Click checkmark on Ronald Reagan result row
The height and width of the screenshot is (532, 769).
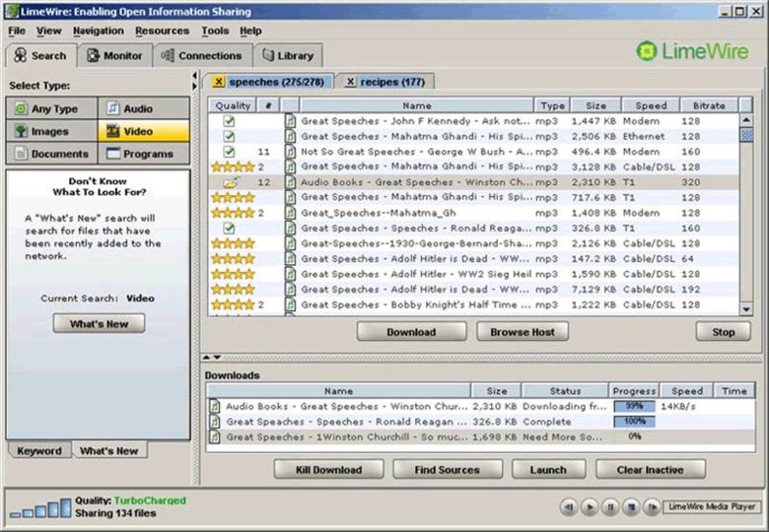pyautogui.click(x=229, y=228)
